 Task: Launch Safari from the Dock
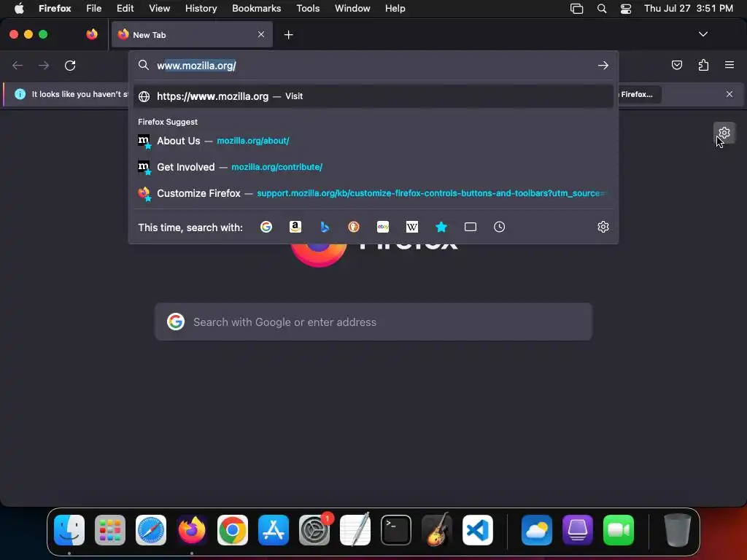tap(151, 530)
